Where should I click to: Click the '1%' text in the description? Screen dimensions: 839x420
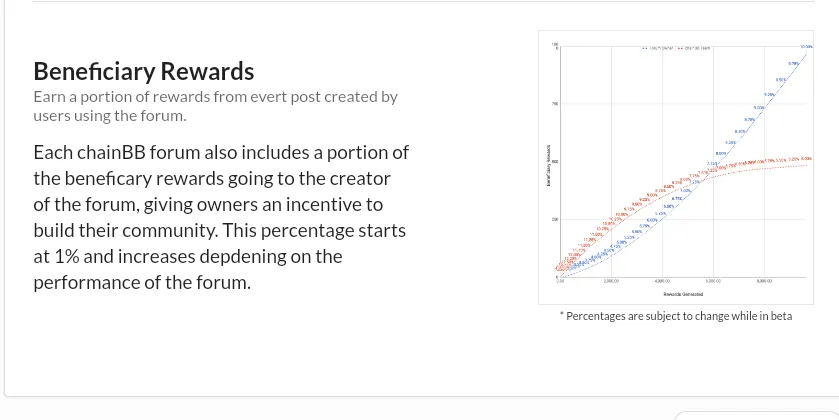click(x=67, y=256)
